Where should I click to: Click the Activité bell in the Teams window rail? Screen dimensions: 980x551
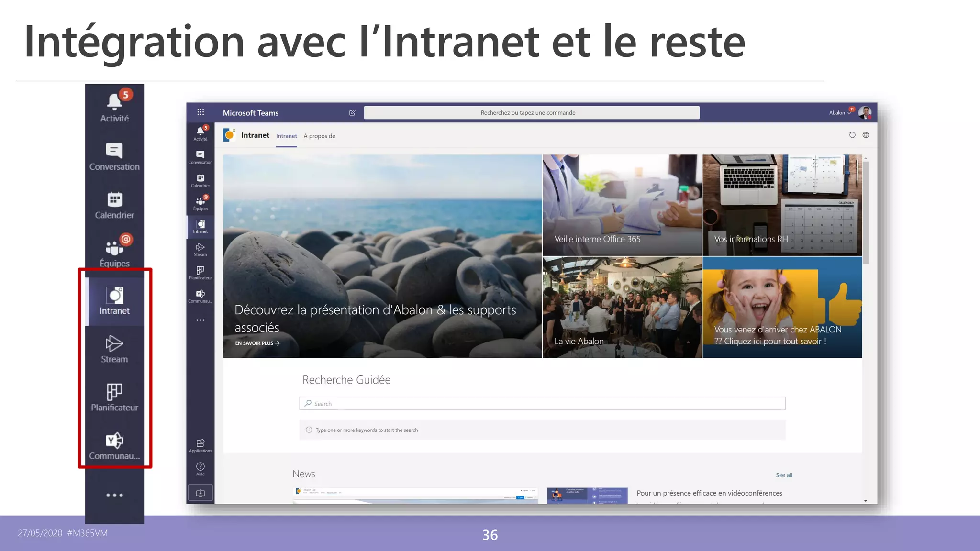click(x=200, y=133)
